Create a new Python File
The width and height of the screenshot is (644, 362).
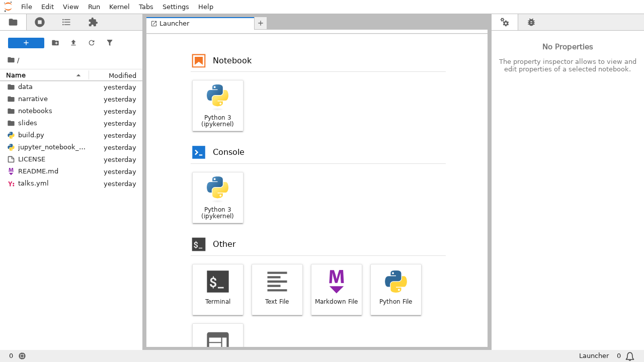[x=396, y=290]
